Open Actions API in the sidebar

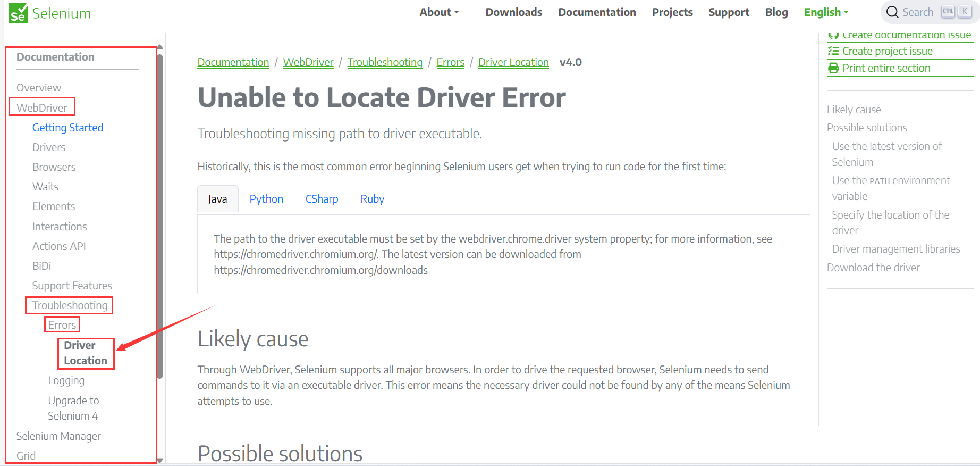59,246
